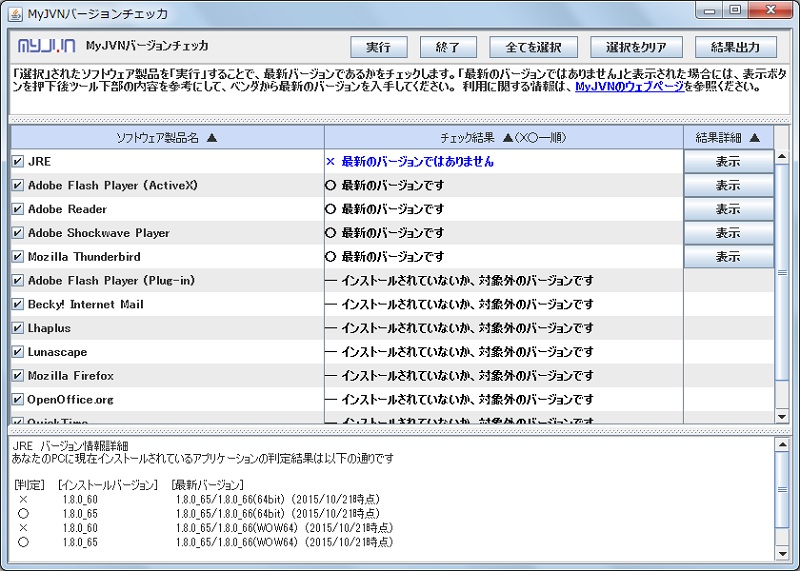Click JRE result 最新のバージョンではありません
This screenshot has height=571, width=800.
(417, 162)
